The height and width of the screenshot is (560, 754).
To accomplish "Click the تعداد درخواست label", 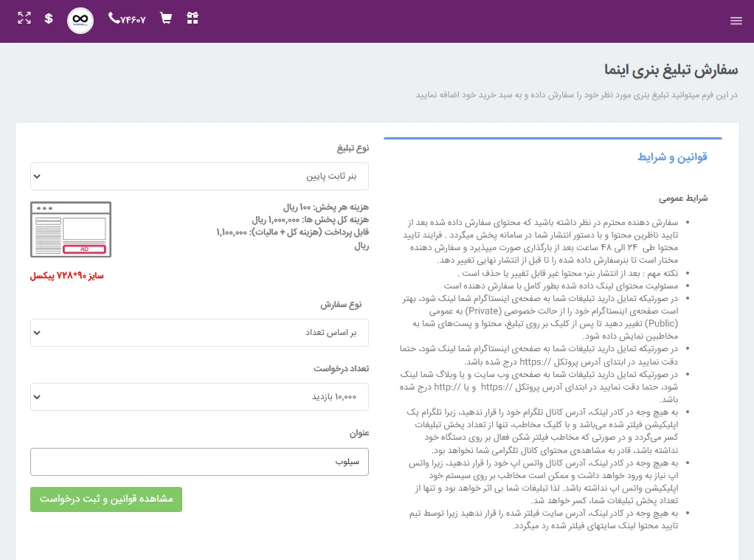I will [x=342, y=368].
